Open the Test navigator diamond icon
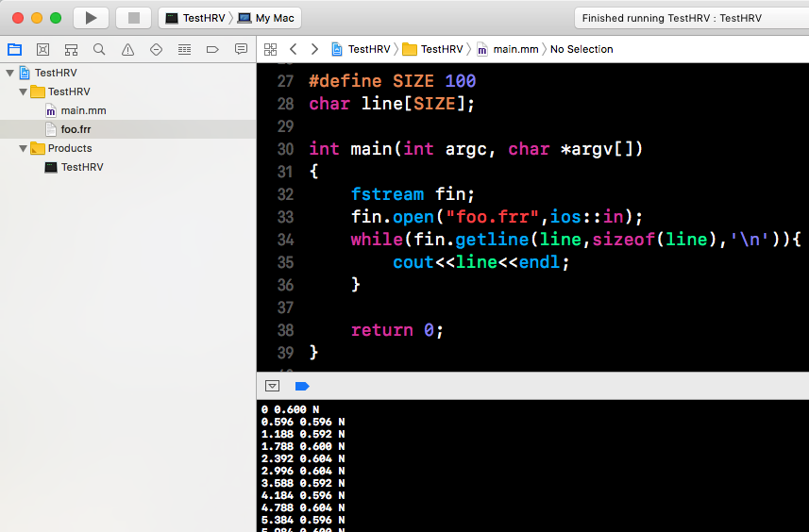The image size is (809, 532). (156, 49)
